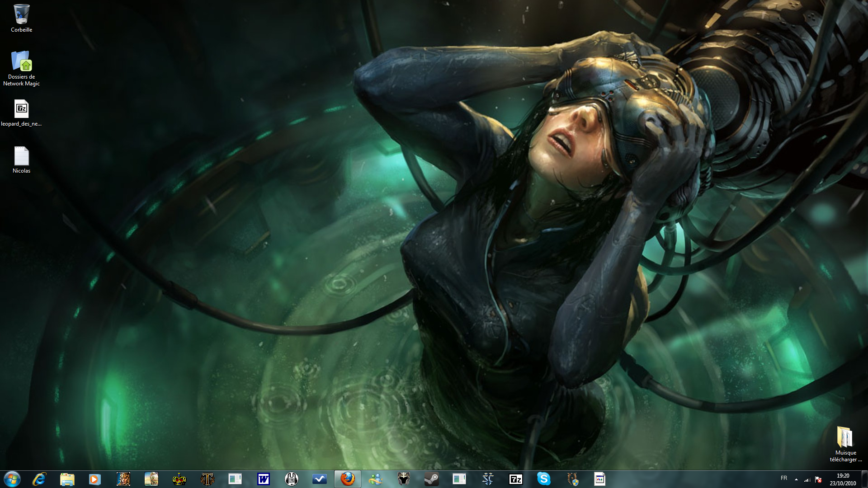Launch the round black-and-white U icon
The image size is (868, 488).
(x=292, y=479)
